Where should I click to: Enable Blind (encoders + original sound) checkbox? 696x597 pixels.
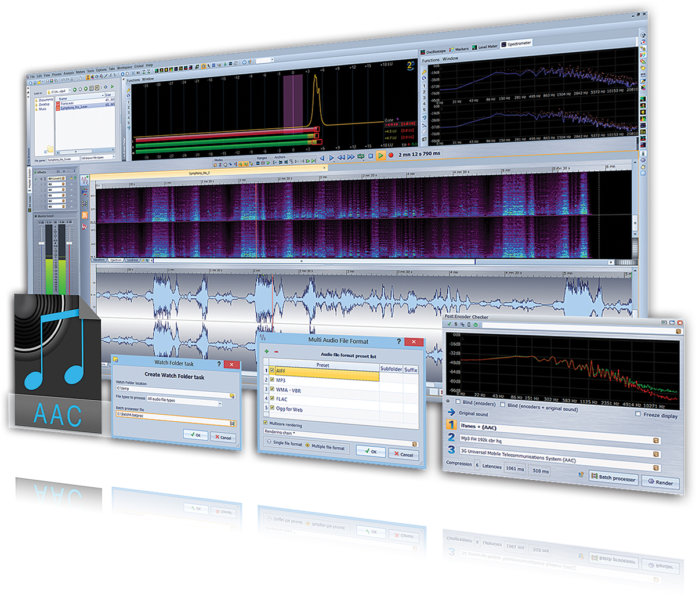click(x=502, y=405)
